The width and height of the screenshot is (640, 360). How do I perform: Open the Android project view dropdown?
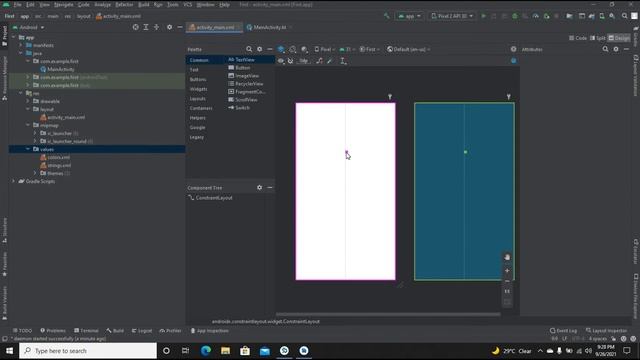pyautogui.click(x=28, y=27)
